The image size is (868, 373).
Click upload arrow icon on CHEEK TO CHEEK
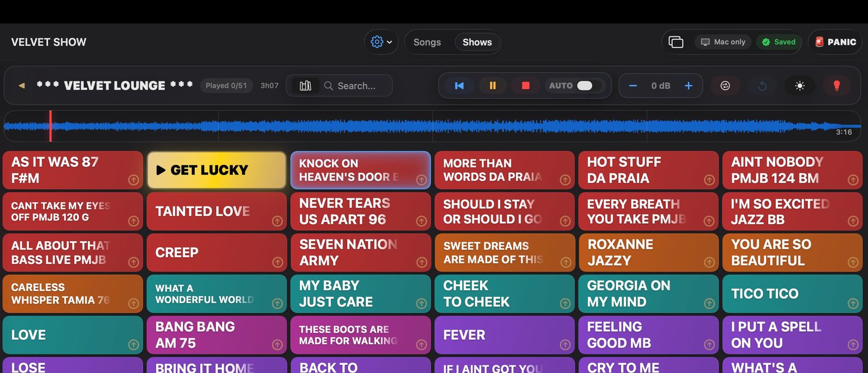click(565, 304)
